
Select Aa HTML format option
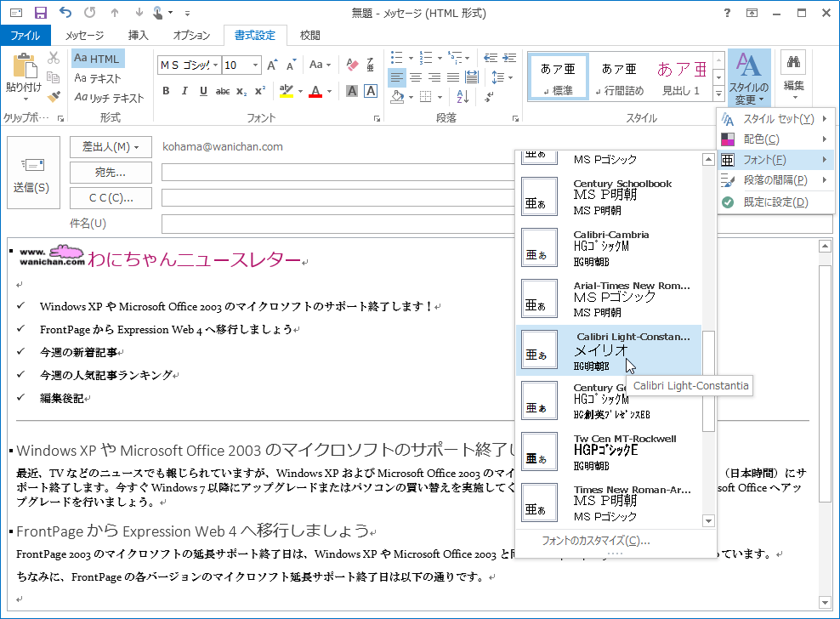pos(98,59)
